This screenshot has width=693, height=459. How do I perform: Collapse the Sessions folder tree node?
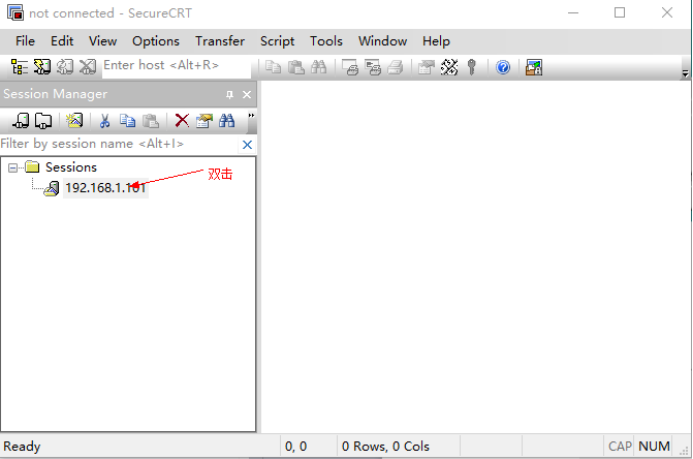(13, 167)
